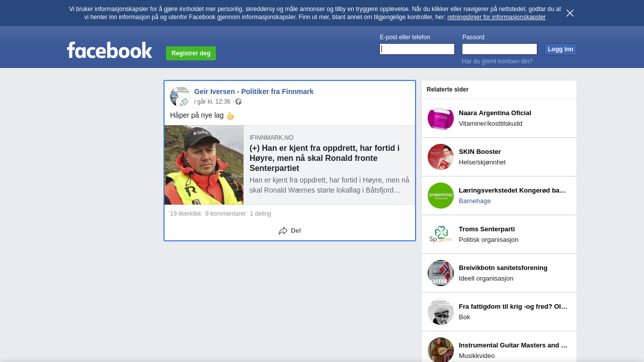Open Har du glemt kontoen din link

497,61
